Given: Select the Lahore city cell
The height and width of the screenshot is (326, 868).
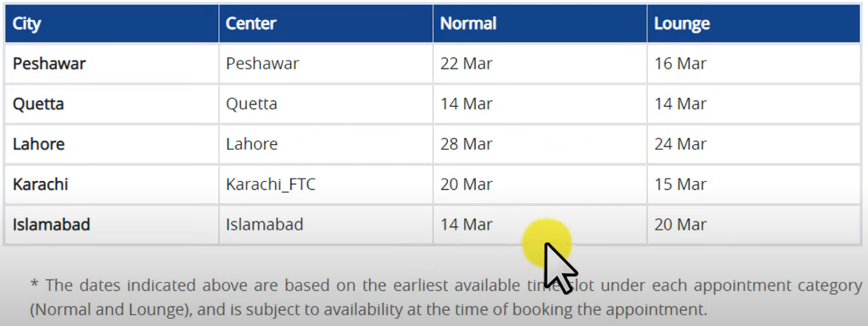Looking at the screenshot, I should pyautogui.click(x=112, y=144).
